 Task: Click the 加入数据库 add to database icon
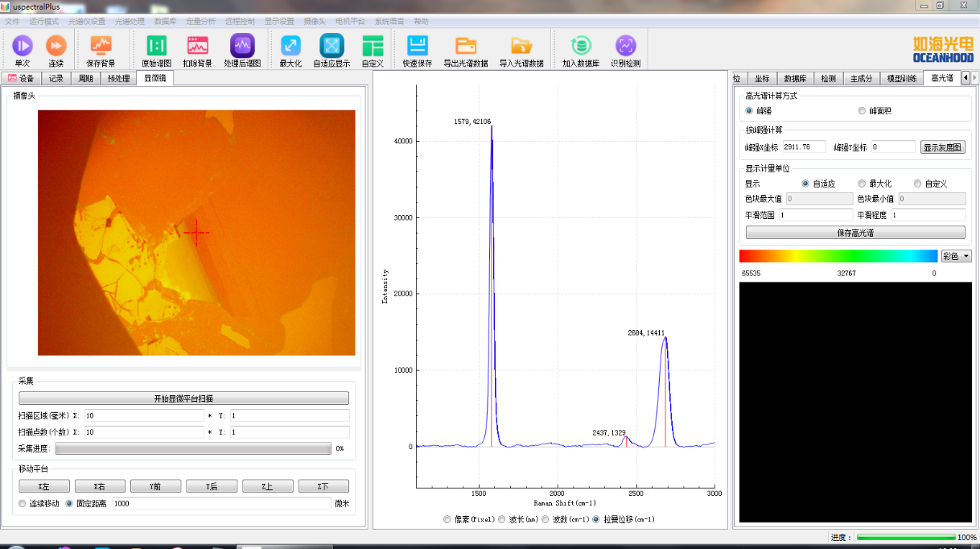pyautogui.click(x=581, y=46)
